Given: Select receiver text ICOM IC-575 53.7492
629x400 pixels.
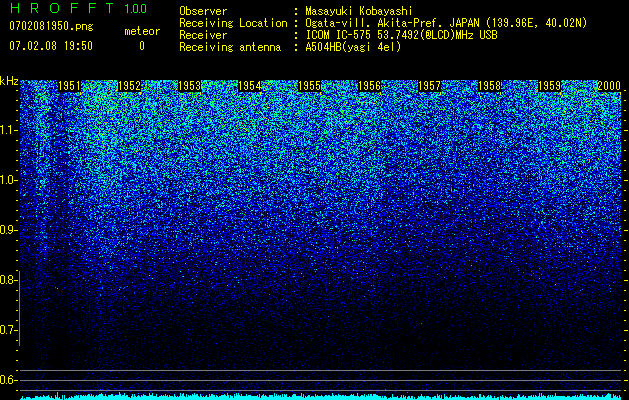Looking at the screenshot, I should tap(401, 35).
